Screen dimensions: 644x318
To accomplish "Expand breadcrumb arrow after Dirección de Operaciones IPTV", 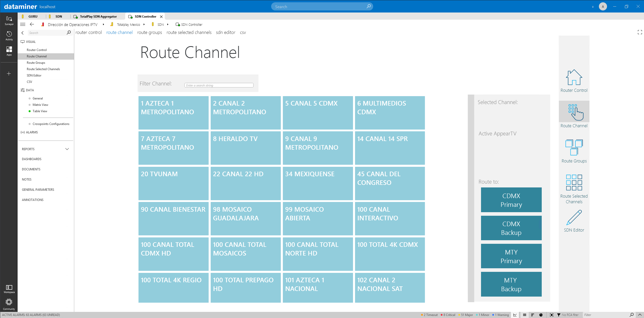I will [x=103, y=24].
